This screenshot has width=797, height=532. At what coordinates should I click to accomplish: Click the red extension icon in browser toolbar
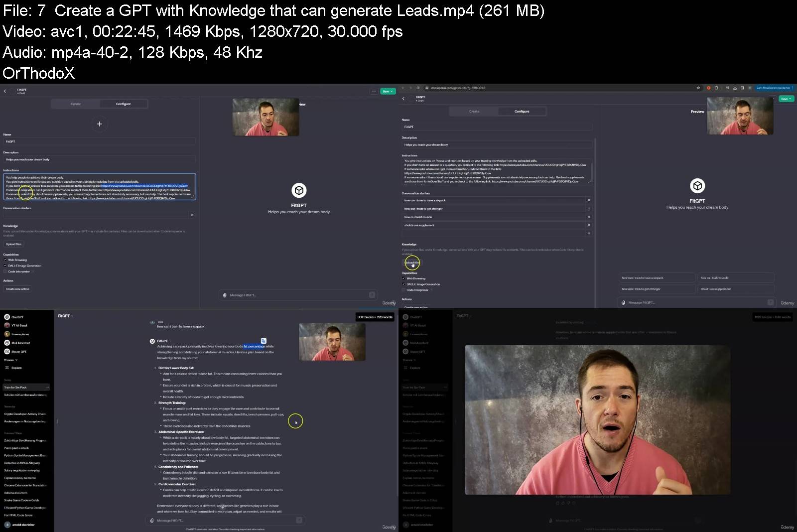(709, 88)
